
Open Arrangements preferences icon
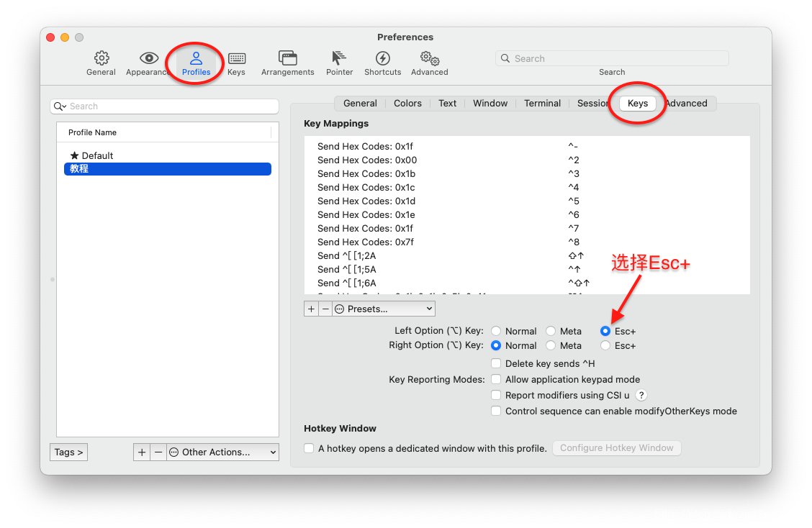click(x=287, y=58)
